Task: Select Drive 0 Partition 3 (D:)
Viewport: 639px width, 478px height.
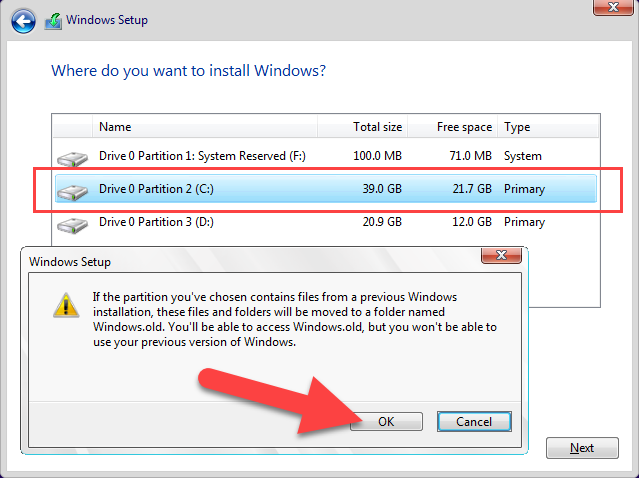Action: [326, 222]
